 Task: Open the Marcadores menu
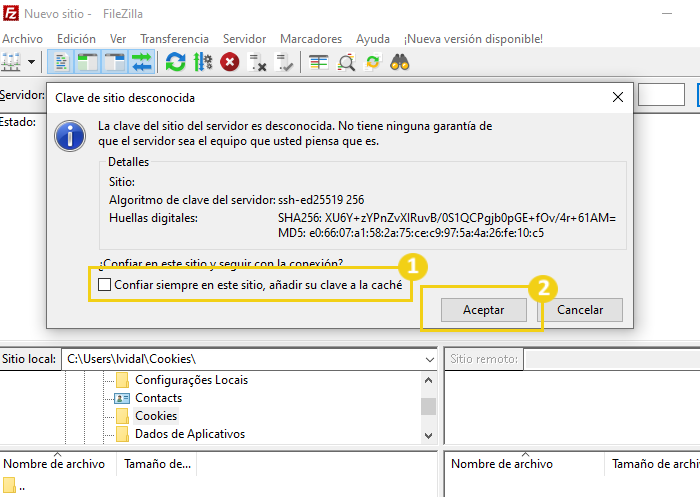click(x=311, y=39)
